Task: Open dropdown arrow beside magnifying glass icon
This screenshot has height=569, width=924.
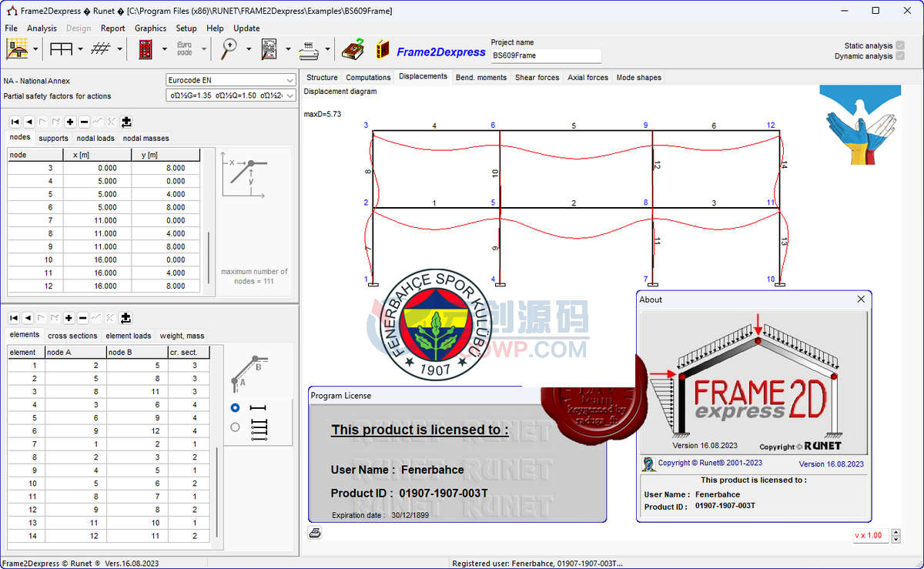Action: point(248,49)
